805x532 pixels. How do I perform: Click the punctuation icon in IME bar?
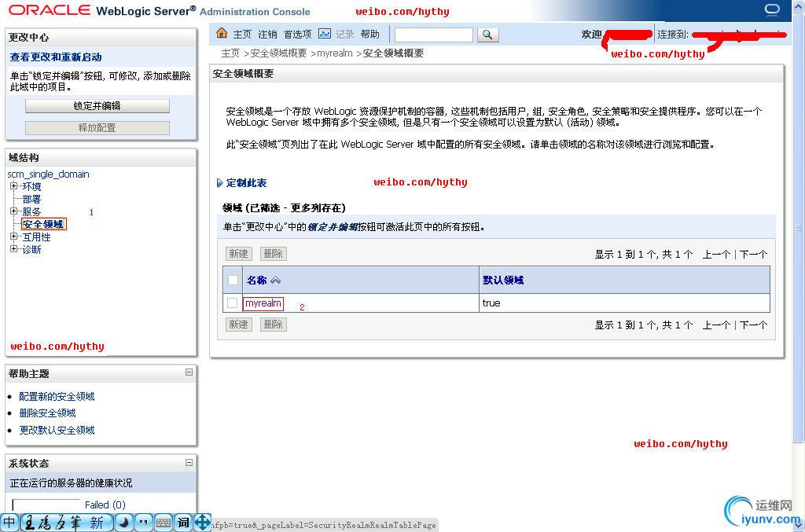(144, 523)
